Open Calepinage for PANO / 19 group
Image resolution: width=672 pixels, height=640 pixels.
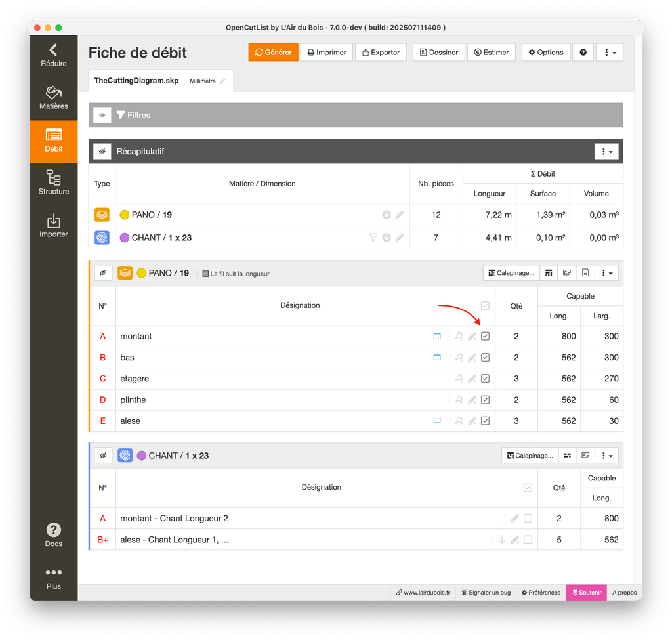pyautogui.click(x=511, y=273)
